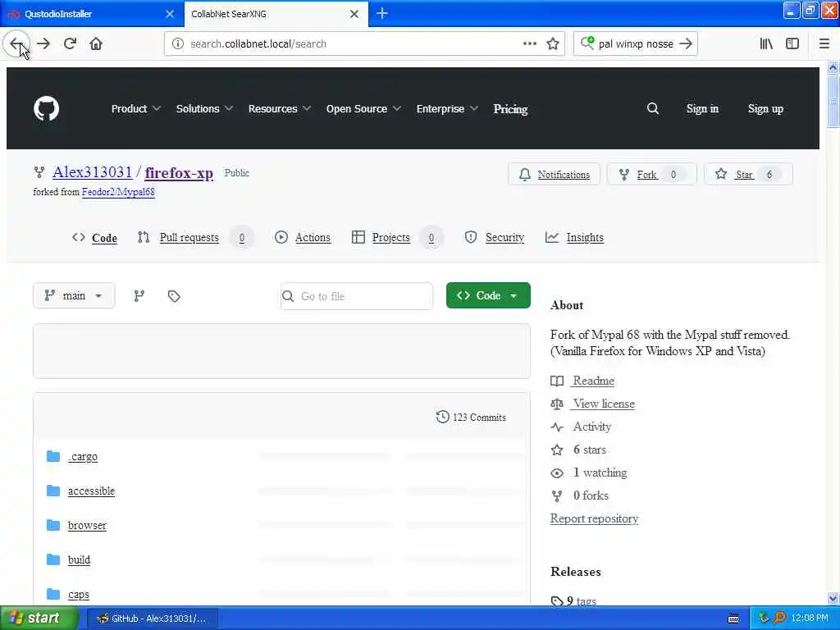Open Alex313031 user profile link

92,172
